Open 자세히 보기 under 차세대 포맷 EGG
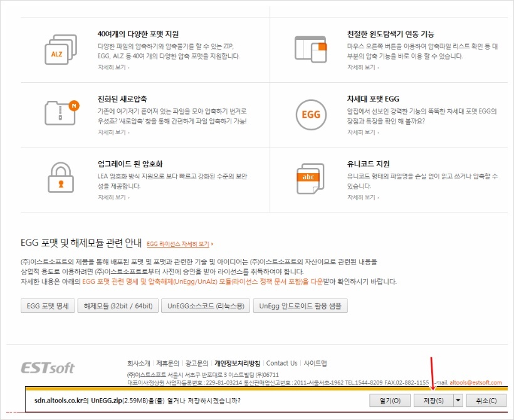The height and width of the screenshot is (420, 514). 363,132
